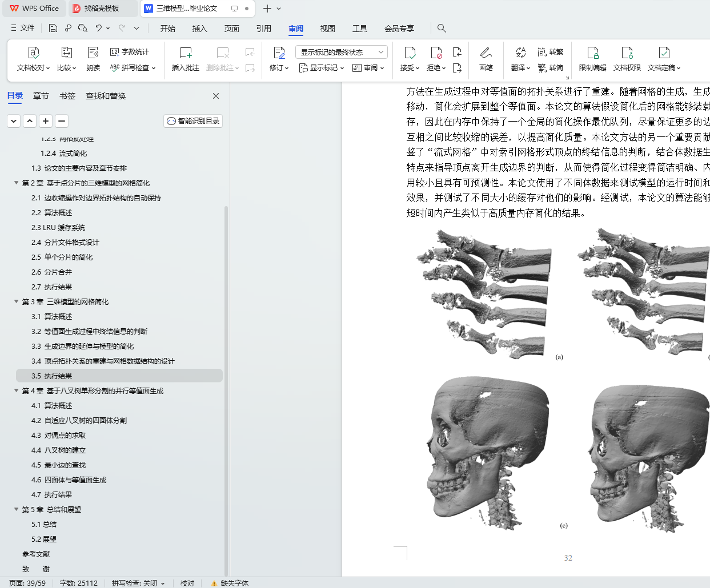
Task: Jump to section 4.2 自适应八叉树的四面体分割
Action: coord(79,420)
